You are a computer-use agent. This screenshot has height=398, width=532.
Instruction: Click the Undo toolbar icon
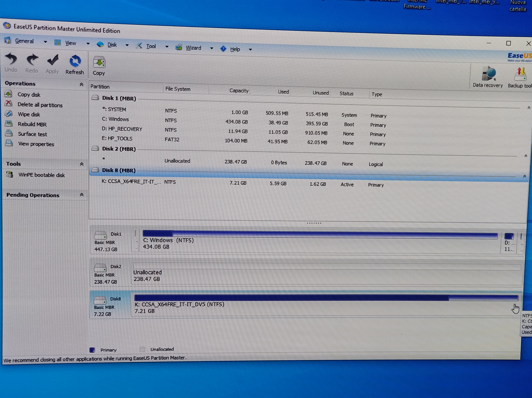(11, 59)
